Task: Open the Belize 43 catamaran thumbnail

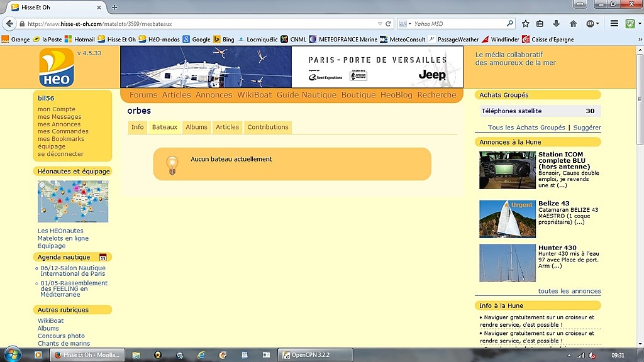Action: [x=508, y=219]
